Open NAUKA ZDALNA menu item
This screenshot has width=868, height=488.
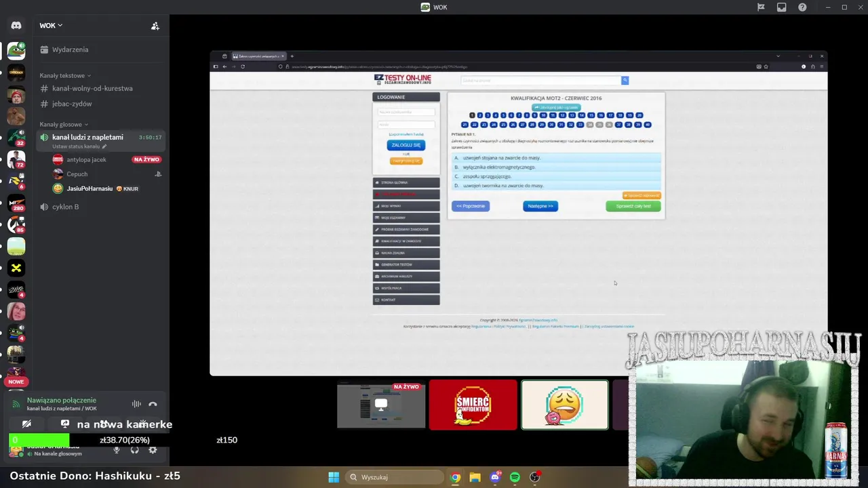(406, 253)
